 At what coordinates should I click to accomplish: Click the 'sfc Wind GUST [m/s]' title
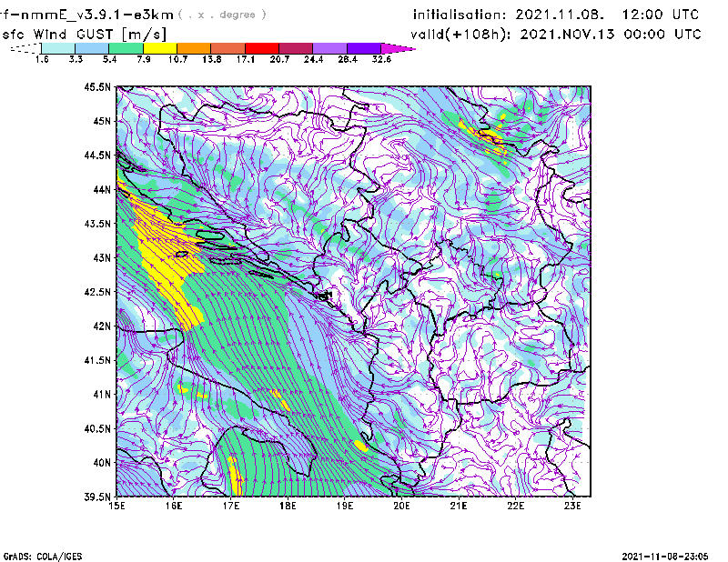[x=84, y=35]
